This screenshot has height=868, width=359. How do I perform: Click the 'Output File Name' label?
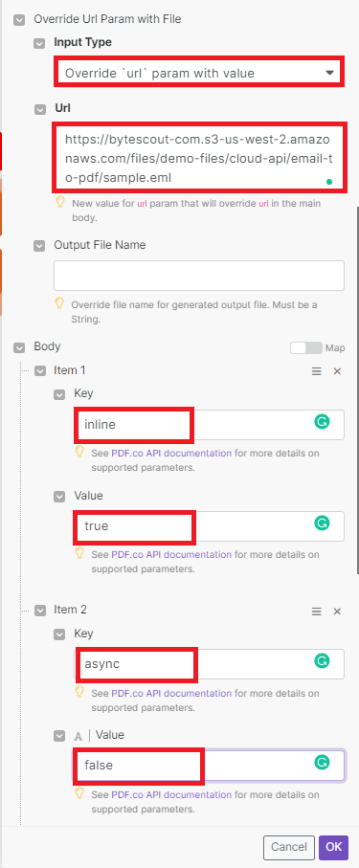[100, 245]
